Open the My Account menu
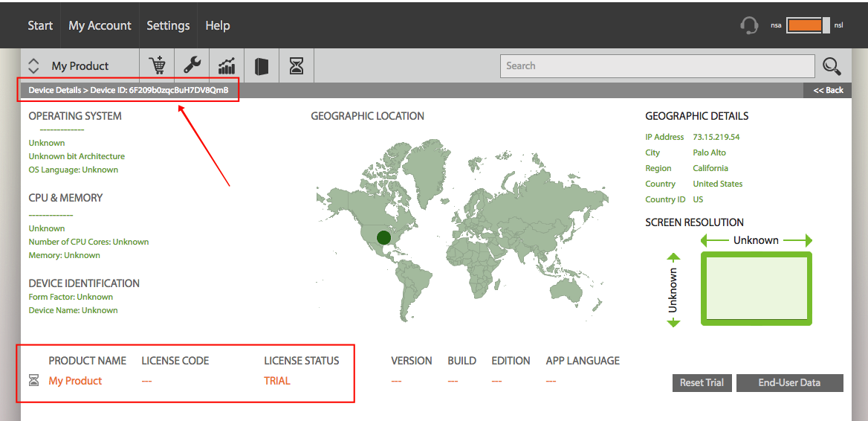Viewport: 868px width, 421px height. pos(100,25)
